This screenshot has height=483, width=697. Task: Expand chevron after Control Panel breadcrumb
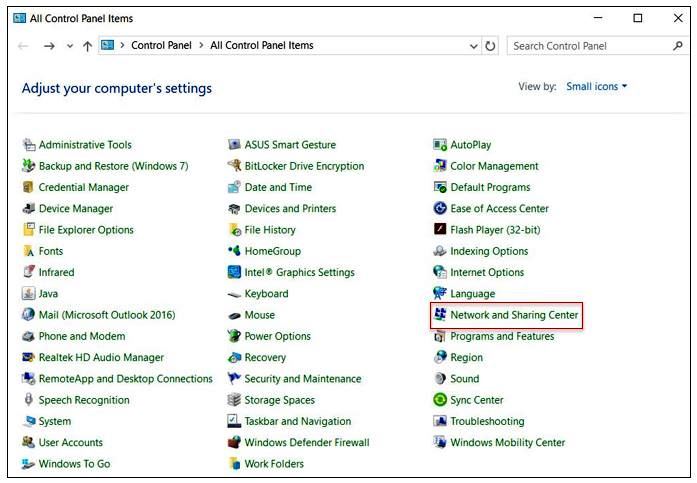click(201, 45)
